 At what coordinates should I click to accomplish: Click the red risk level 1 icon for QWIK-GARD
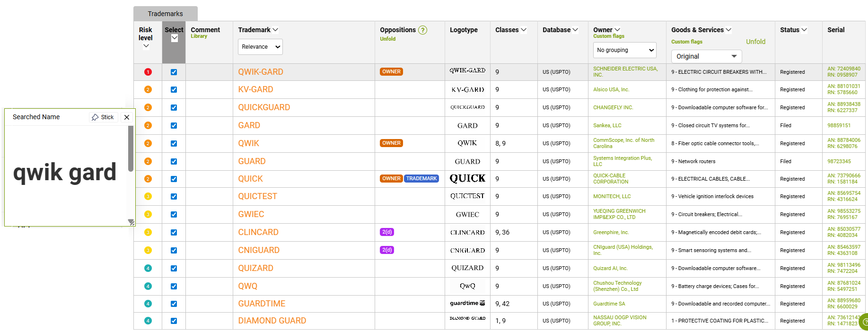tap(148, 72)
